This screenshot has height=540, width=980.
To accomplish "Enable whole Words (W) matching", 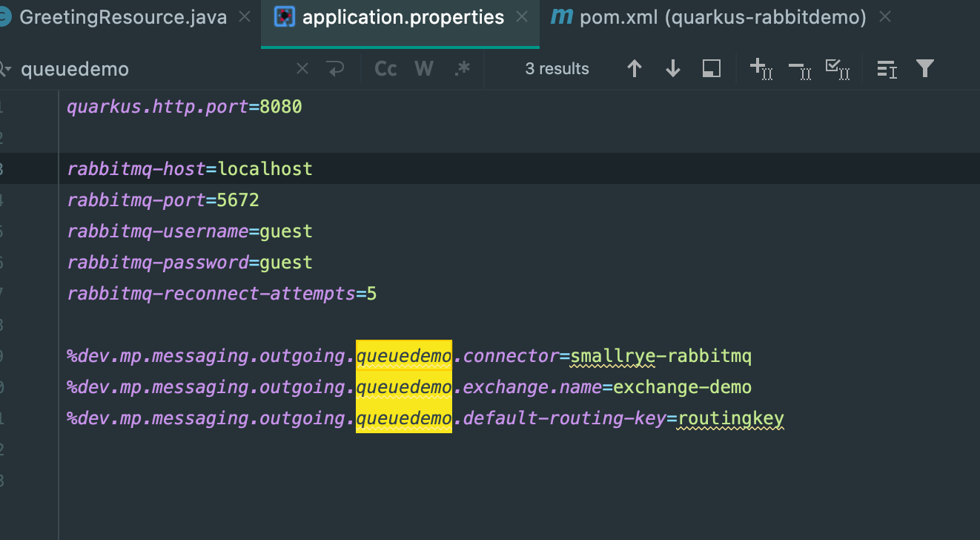I will tap(424, 69).
